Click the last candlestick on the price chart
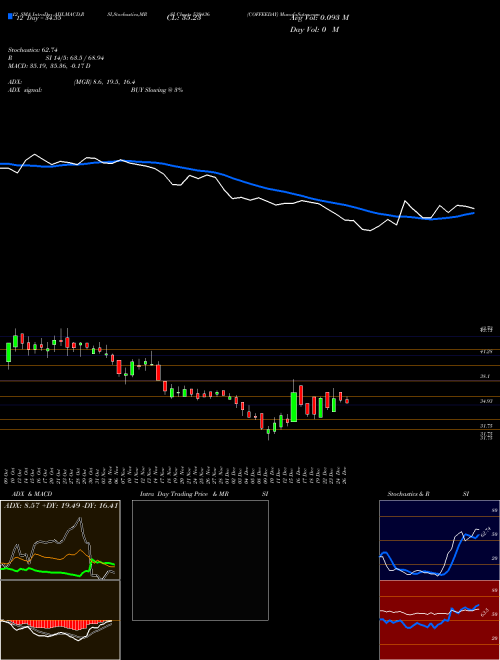 pos(347,401)
